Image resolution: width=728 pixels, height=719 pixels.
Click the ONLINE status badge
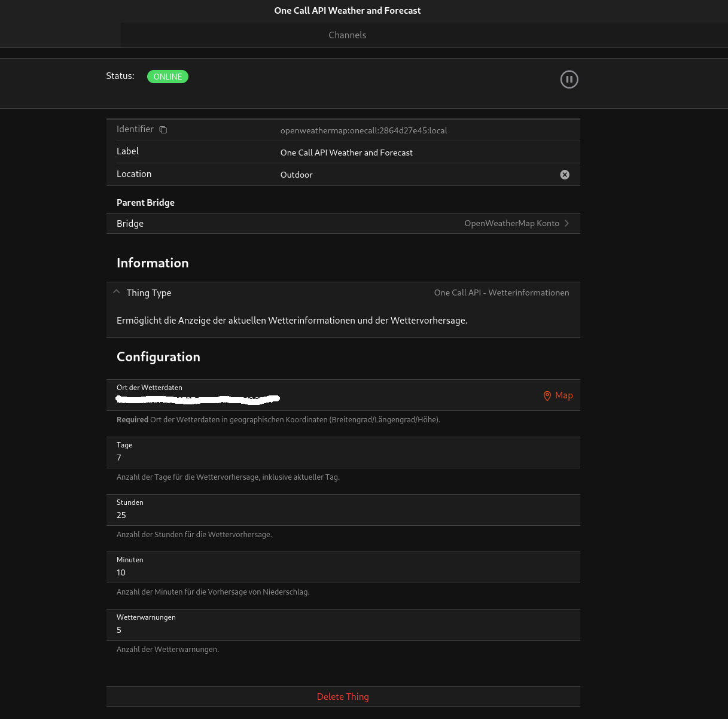pos(167,77)
